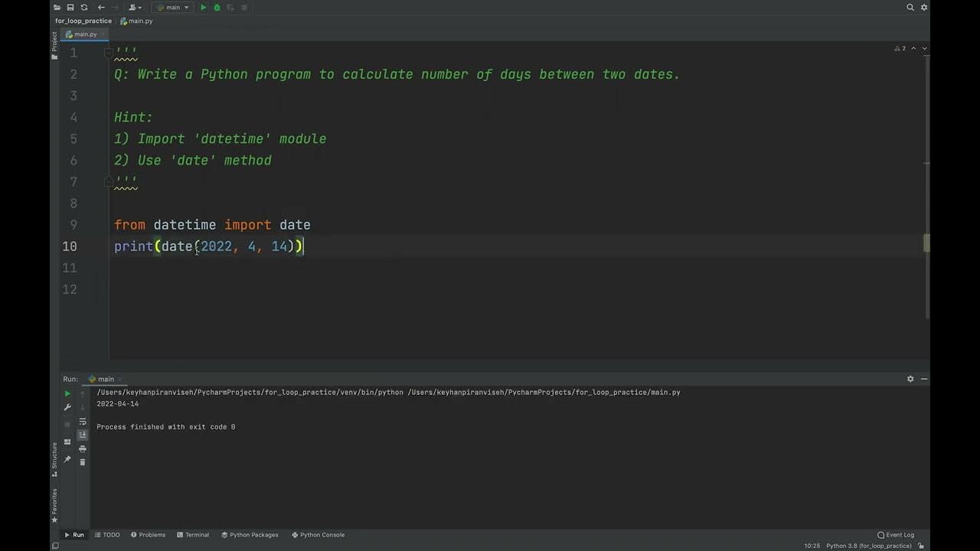Click the Save All floppy disk icon
The image size is (980, 551).
pos(70,8)
